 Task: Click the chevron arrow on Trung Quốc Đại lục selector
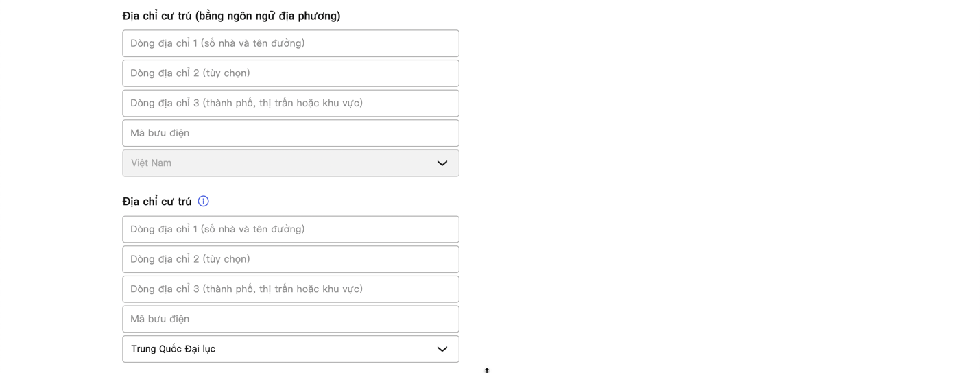pyautogui.click(x=442, y=349)
